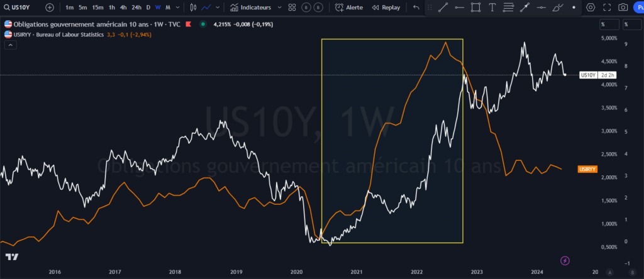Click the green market status dot
644x279 pixels.
click(x=203, y=25)
